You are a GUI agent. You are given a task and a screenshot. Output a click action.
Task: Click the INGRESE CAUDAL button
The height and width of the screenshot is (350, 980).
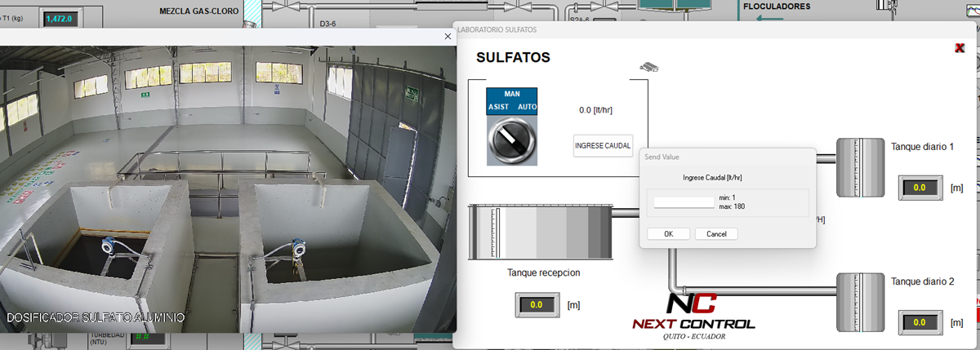coord(603,145)
